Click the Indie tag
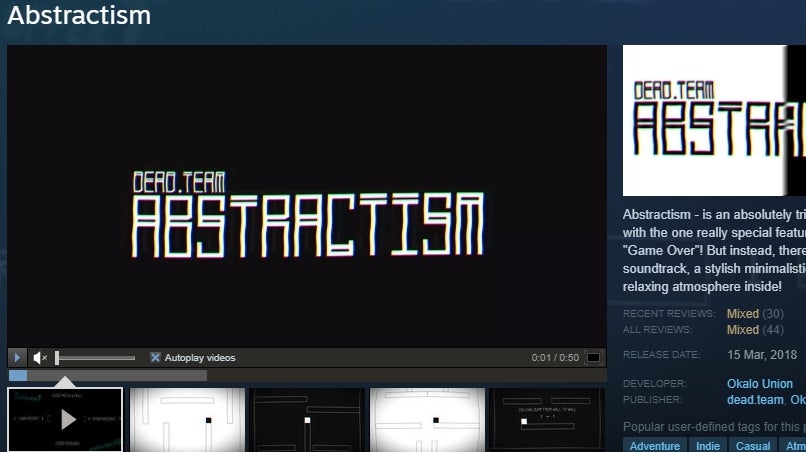 click(708, 446)
